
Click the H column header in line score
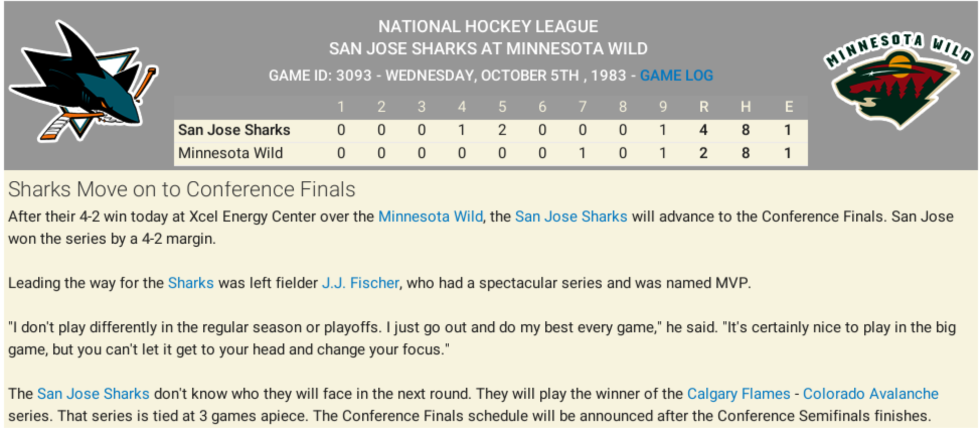[746, 107]
